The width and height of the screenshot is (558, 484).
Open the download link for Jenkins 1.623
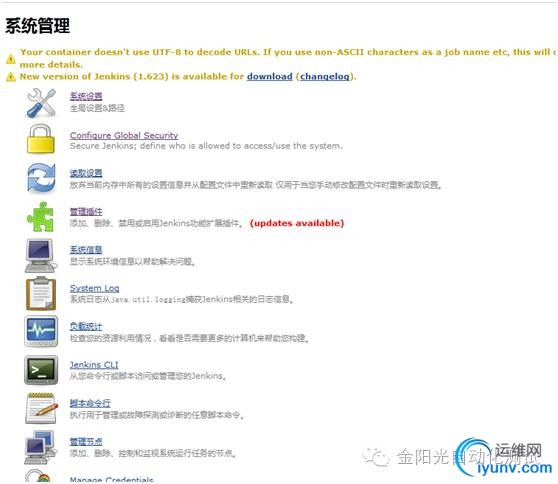270,77
